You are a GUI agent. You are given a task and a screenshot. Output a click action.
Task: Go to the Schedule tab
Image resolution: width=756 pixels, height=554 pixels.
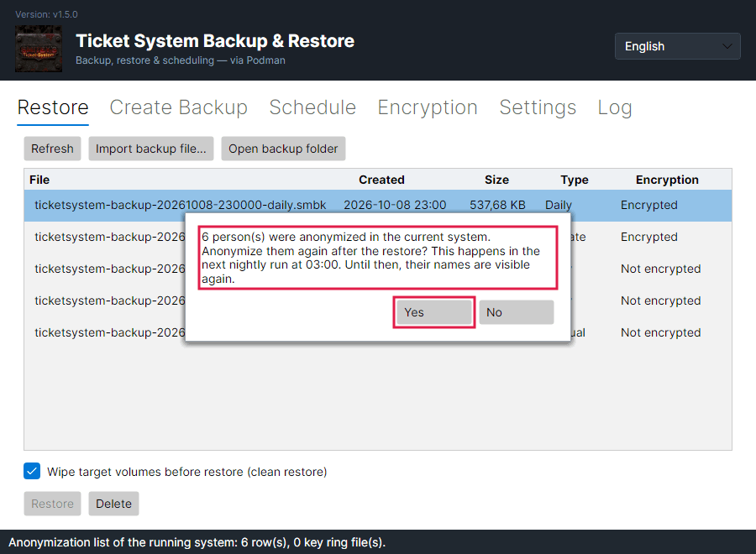312,107
